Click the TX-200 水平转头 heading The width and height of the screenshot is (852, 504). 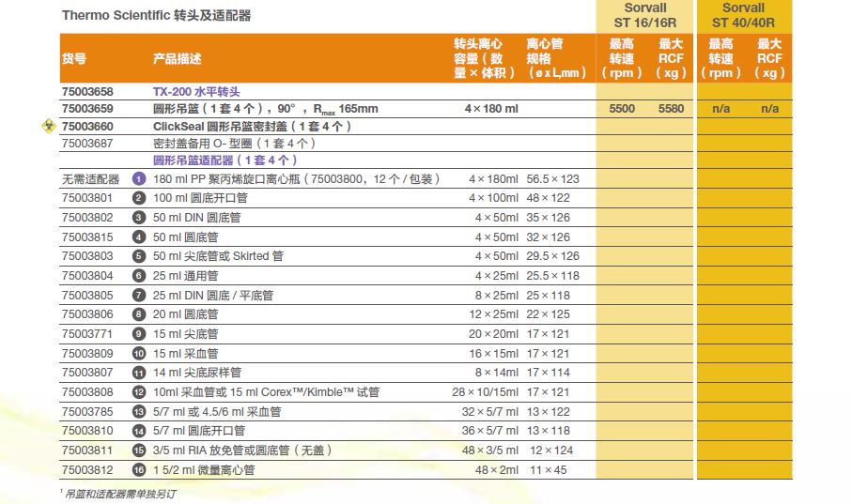coord(196,92)
